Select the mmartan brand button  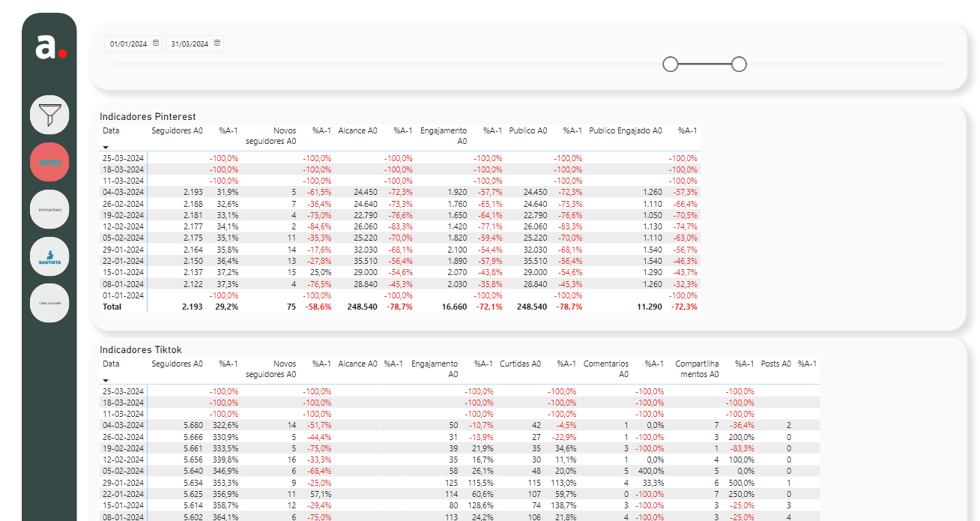pyautogui.click(x=49, y=210)
